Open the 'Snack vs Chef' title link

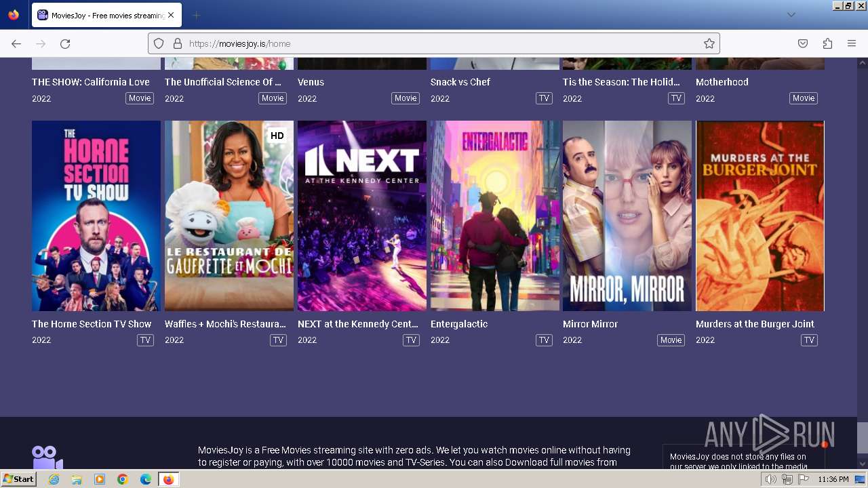(x=460, y=82)
